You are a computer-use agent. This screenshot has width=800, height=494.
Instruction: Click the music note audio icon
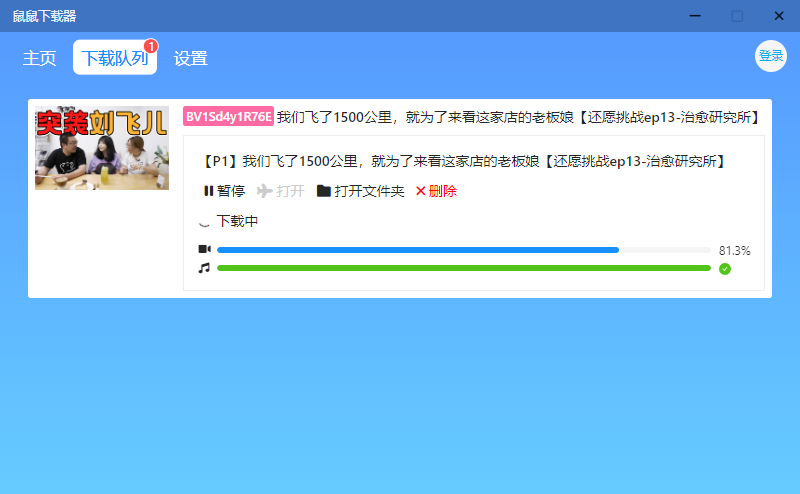click(x=204, y=268)
